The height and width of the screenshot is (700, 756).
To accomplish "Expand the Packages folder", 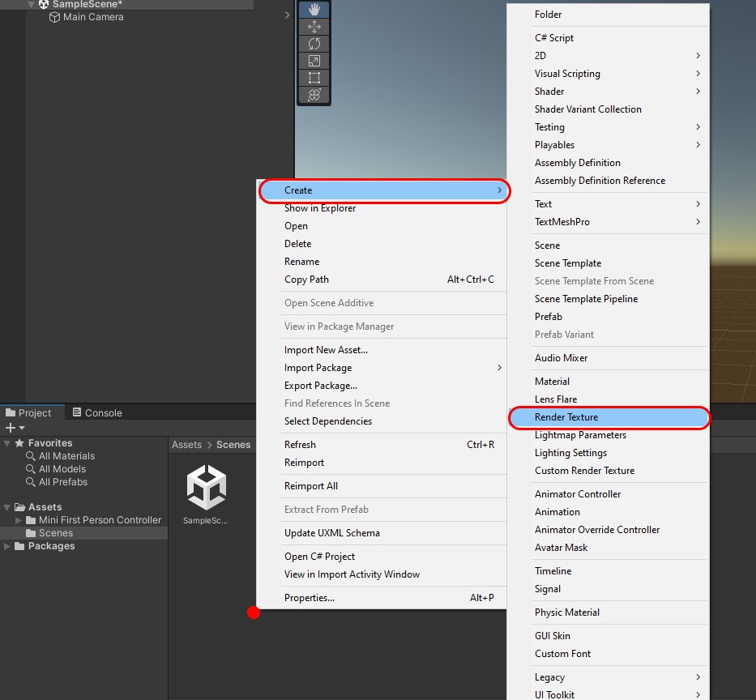I will pos(8,546).
